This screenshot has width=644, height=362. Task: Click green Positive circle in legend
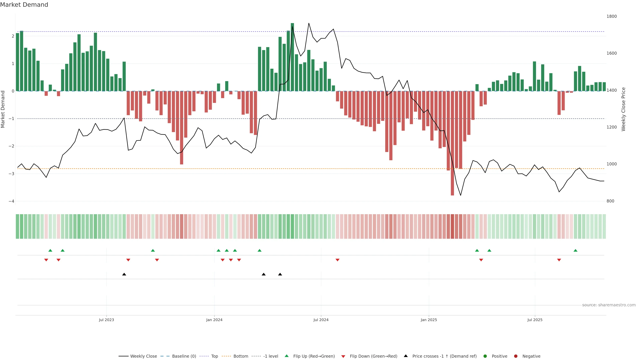485,356
